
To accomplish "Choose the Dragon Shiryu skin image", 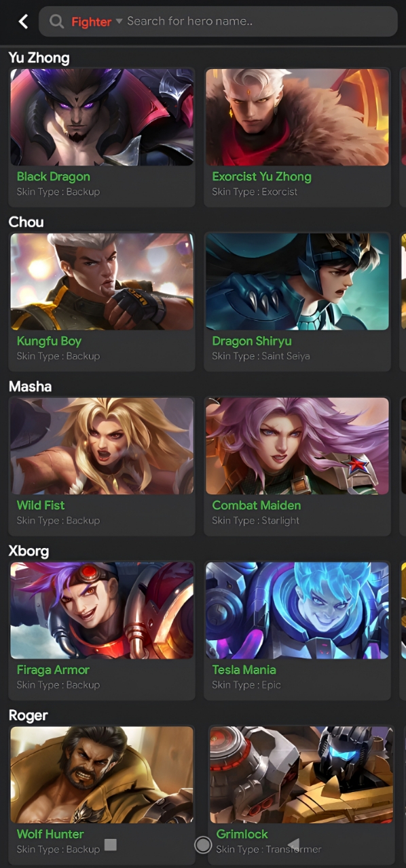I will click(x=297, y=281).
